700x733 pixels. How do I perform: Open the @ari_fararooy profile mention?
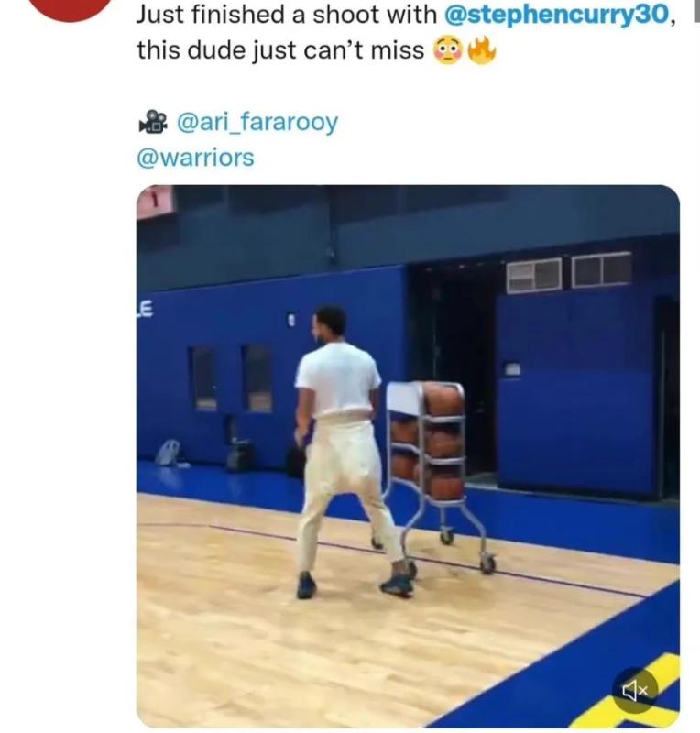tap(257, 122)
